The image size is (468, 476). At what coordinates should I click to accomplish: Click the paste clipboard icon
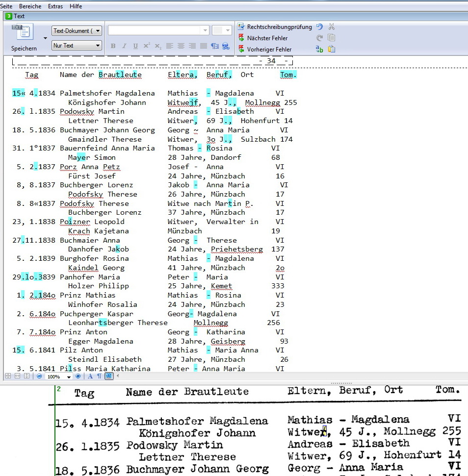[332, 49]
